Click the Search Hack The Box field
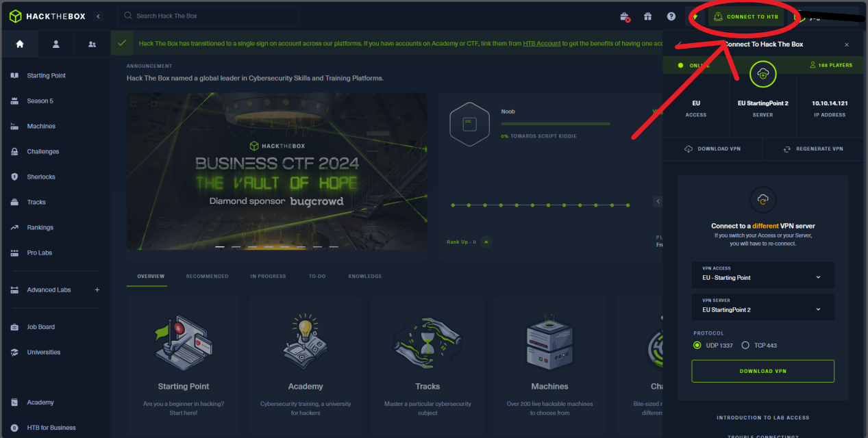868x438 pixels. pyautogui.click(x=209, y=16)
